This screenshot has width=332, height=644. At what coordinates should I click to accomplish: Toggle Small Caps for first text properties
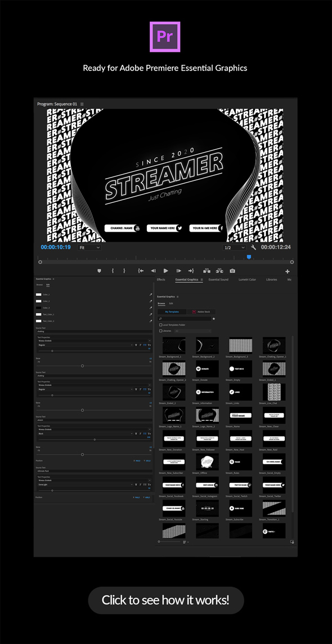149,345
